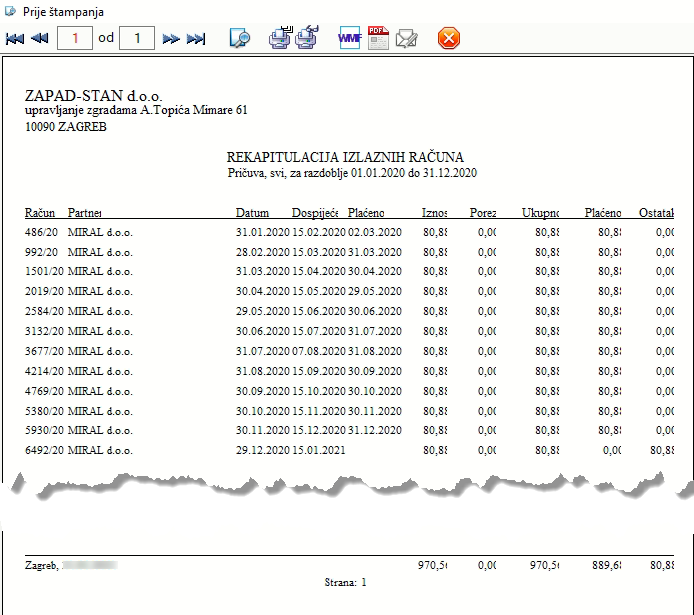Screen dimensions: 694x615
Task: Open the zoom magnifier tool
Action: pyautogui.click(x=239, y=38)
